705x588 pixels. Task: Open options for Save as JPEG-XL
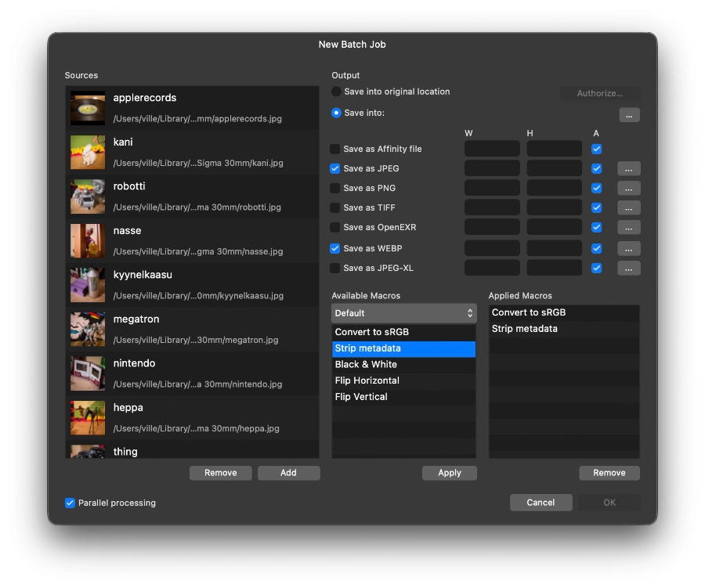(x=628, y=268)
